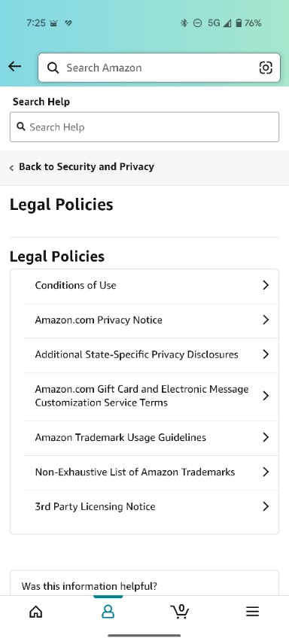289x644 pixels.
Task: Open the camera lens search icon
Action: [266, 68]
